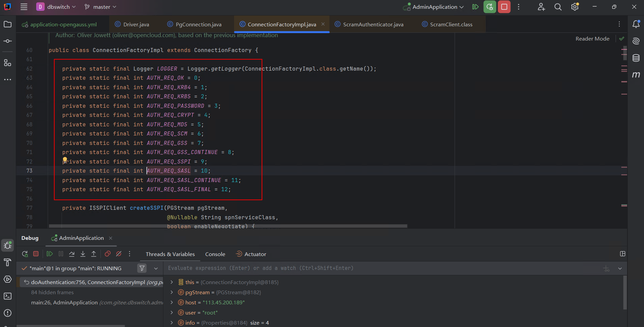Viewport: 644px width, 327px height.
Task: Open the Maven tool window
Action: (x=636, y=75)
